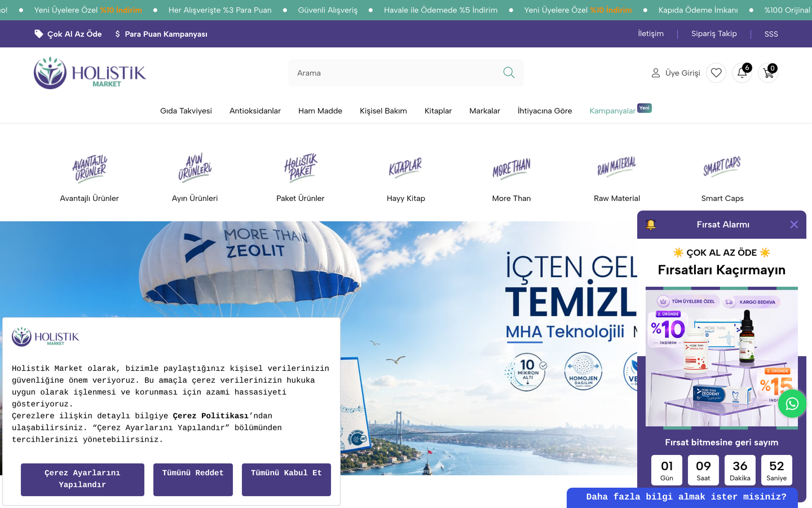
Task: Click the green WhatsApp chat icon
Action: (x=792, y=404)
